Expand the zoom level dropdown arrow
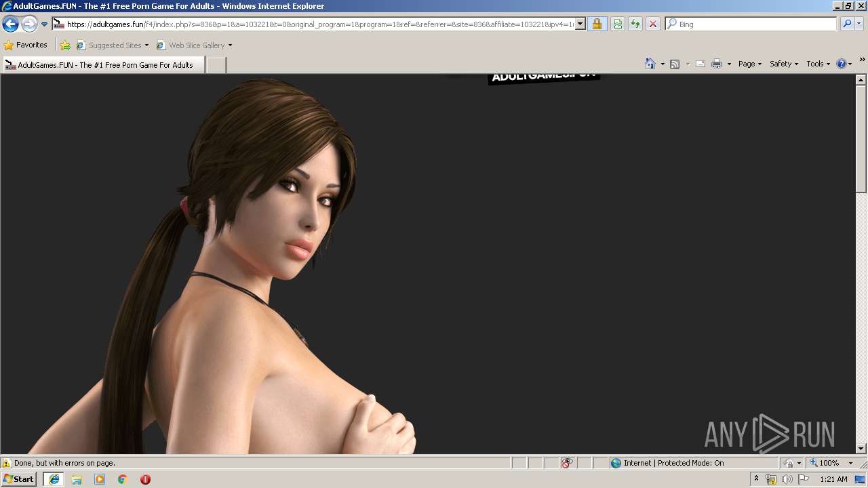 coord(850,463)
